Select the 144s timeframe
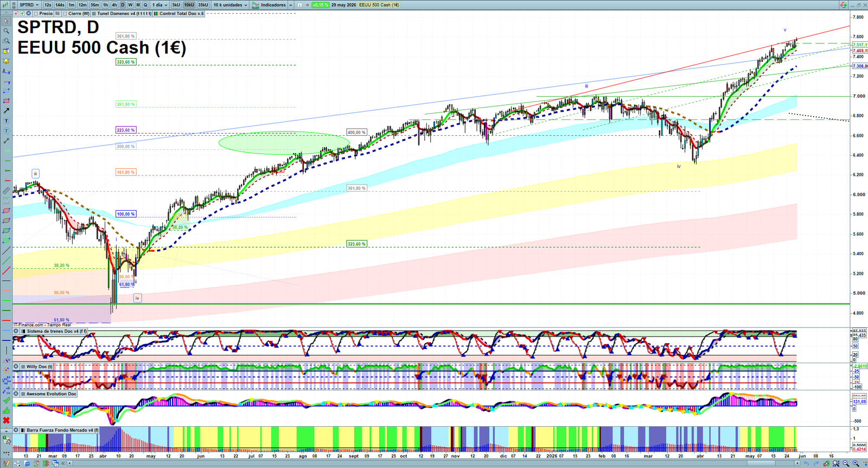Screen dimensions: 868x468 click(x=60, y=5)
